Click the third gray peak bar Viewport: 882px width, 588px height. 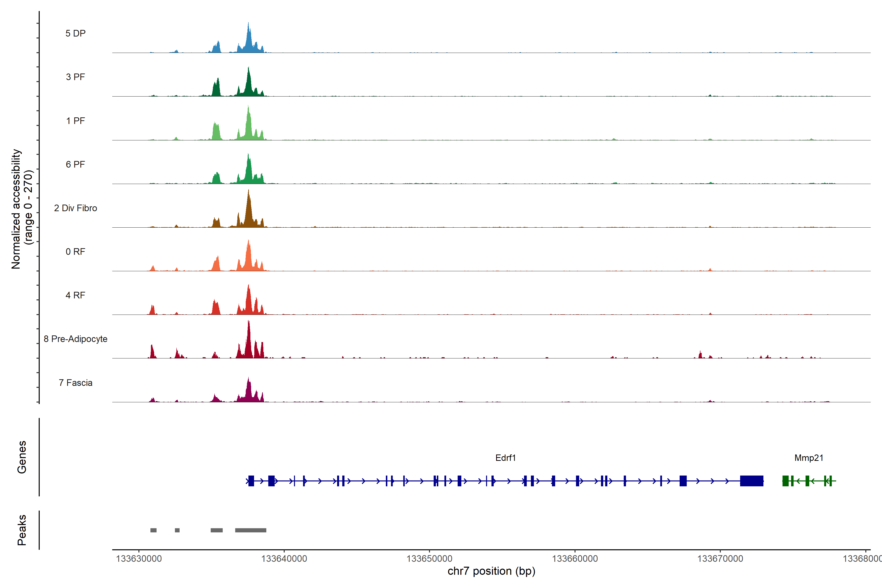[x=216, y=530]
